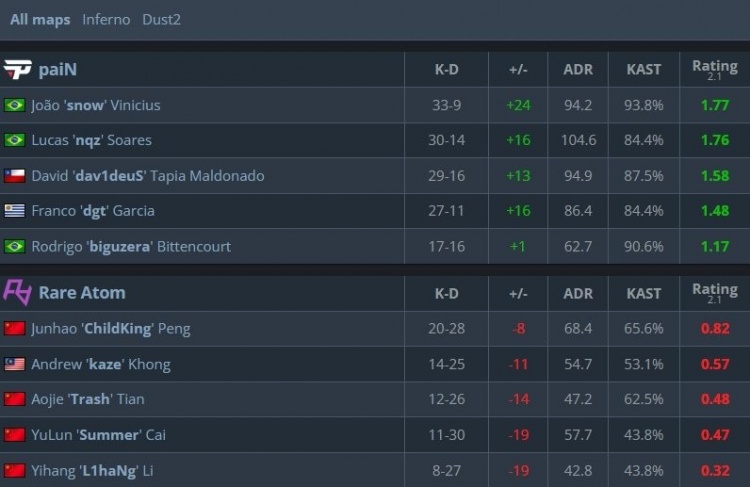This screenshot has height=487, width=750.
Task: Click the Rare Atom team logo icon
Action: click(17, 292)
